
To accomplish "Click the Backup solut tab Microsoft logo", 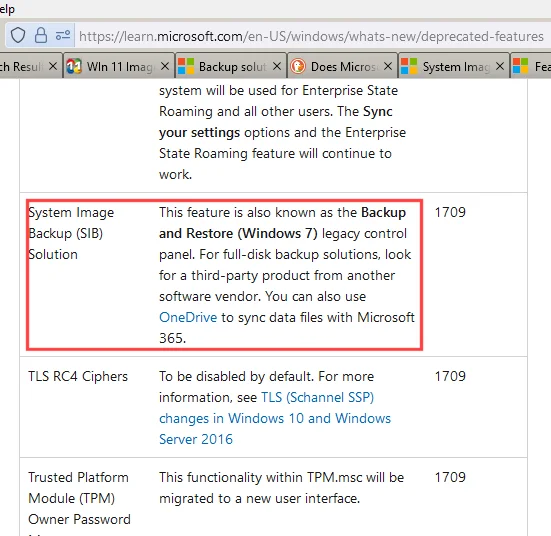I will [186, 66].
